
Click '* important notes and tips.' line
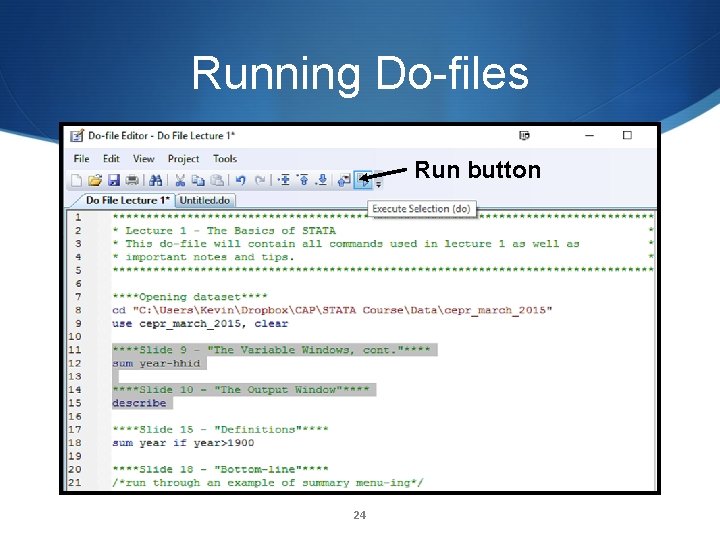tap(203, 257)
